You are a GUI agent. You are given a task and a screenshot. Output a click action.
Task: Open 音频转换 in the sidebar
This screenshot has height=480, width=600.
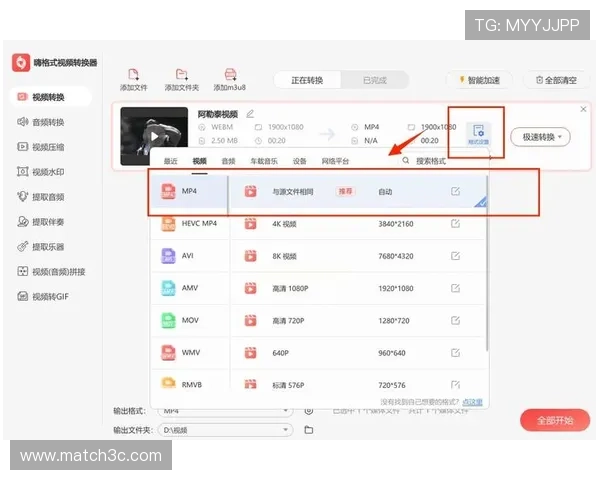pos(41,122)
